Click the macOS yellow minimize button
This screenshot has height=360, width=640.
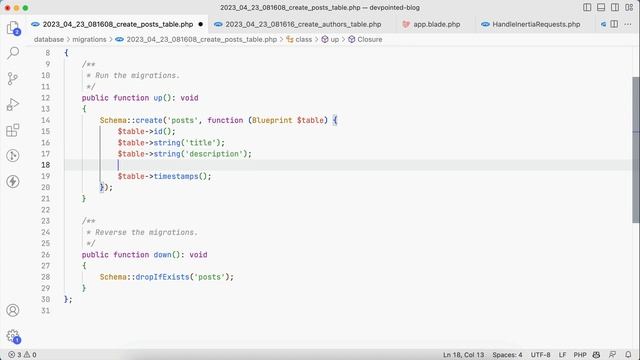pos(16,8)
